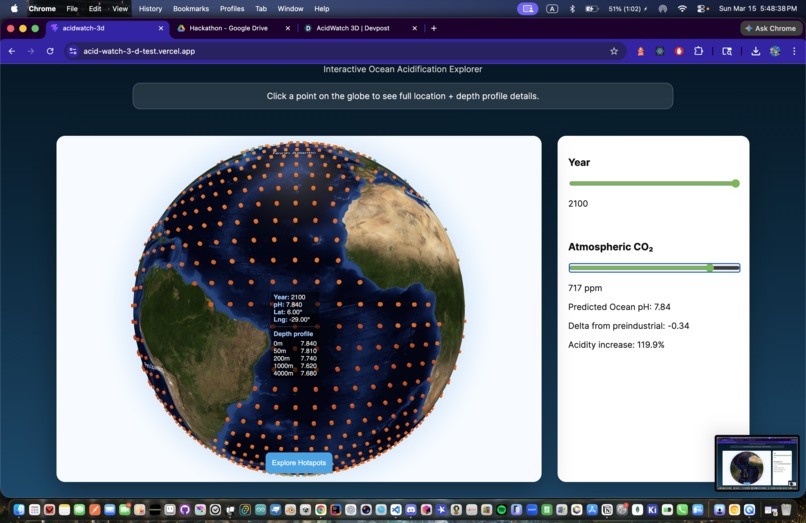806x523 pixels.
Task: Open the tab search icon in toolbar
Action: coord(726,51)
